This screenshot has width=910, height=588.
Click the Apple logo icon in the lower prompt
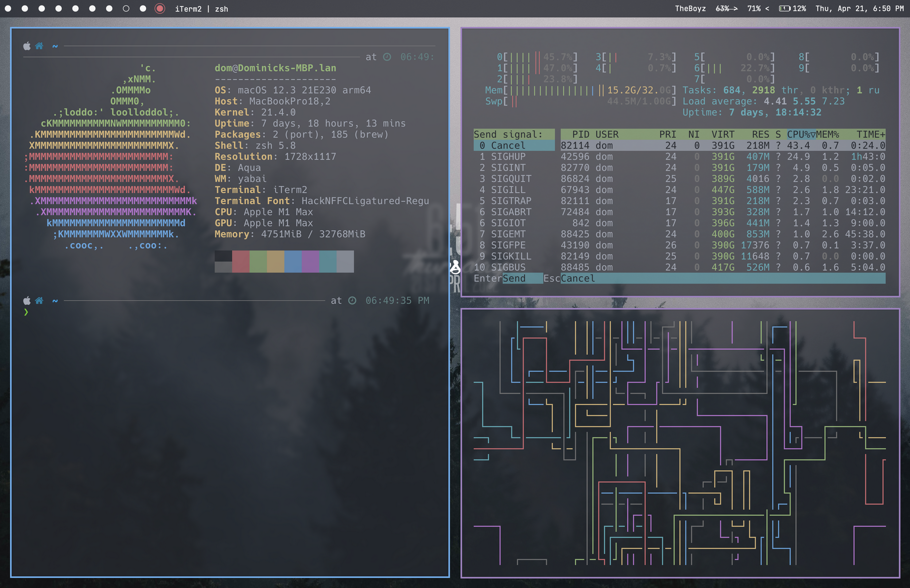click(x=27, y=300)
